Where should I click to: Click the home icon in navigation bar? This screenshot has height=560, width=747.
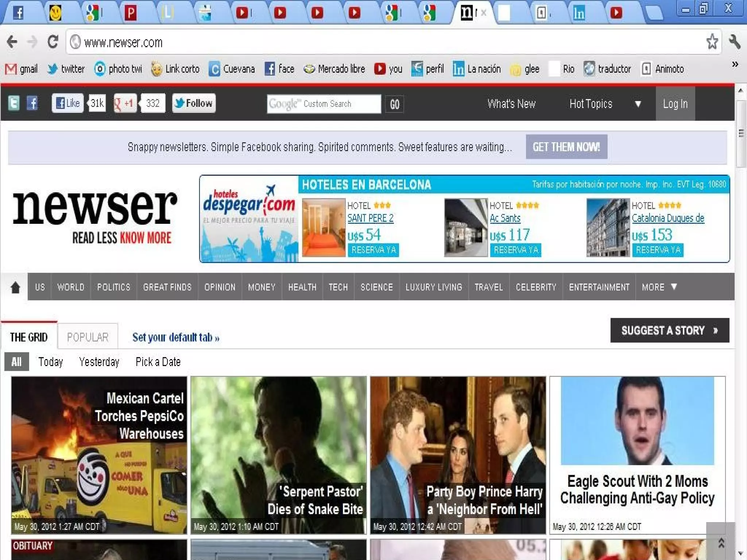point(15,287)
